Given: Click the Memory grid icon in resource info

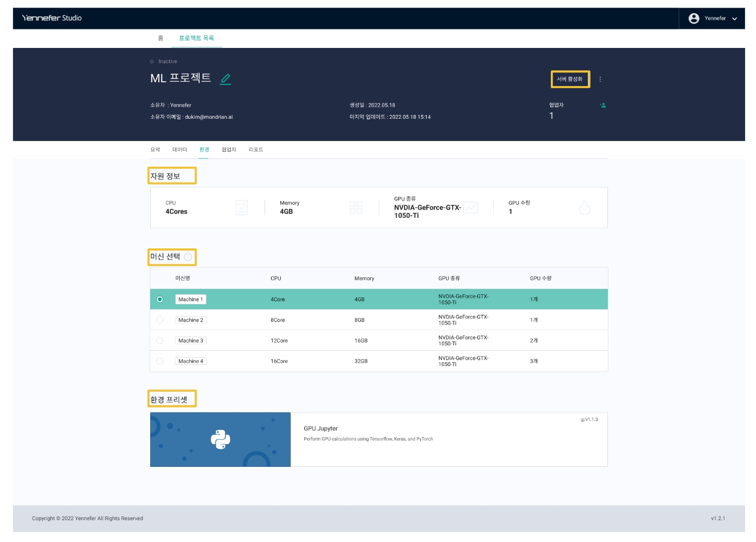Looking at the screenshot, I should coord(356,208).
